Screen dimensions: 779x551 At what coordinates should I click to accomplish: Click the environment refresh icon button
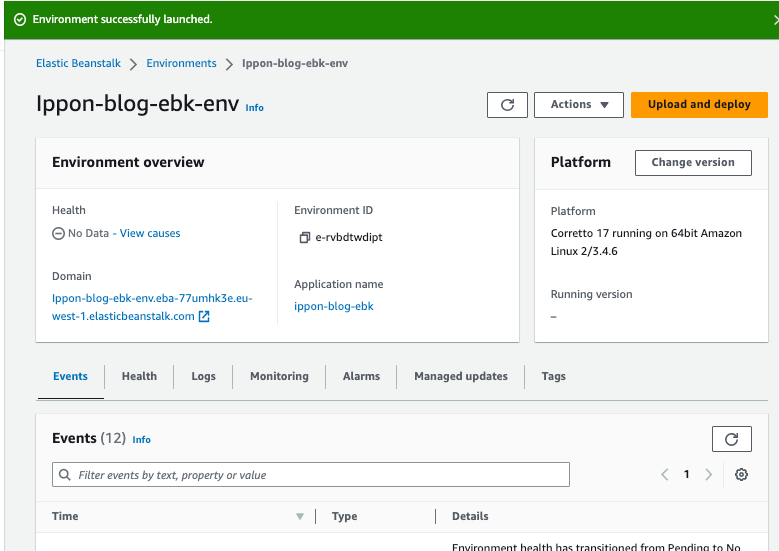[x=507, y=105]
